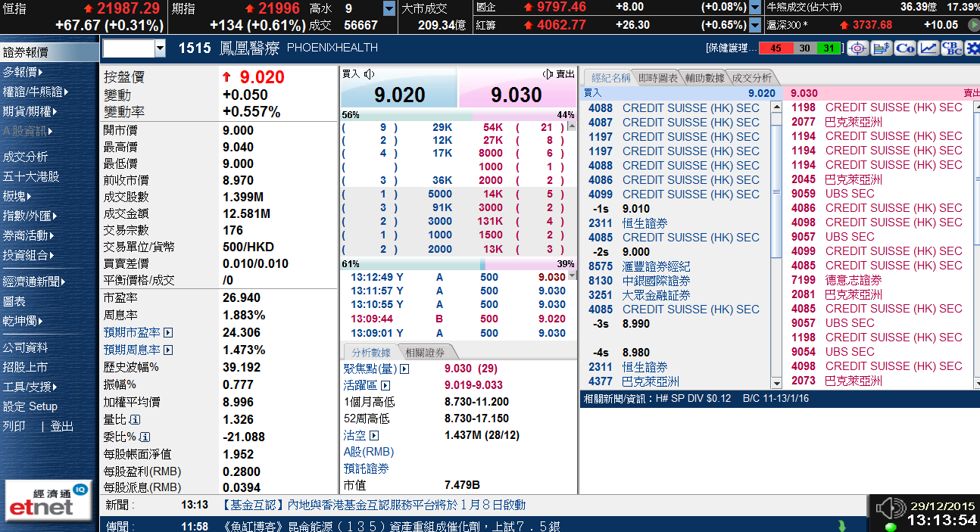
Task: Toggle the sell-side (賣出) speaker icon
Action: coord(548,74)
